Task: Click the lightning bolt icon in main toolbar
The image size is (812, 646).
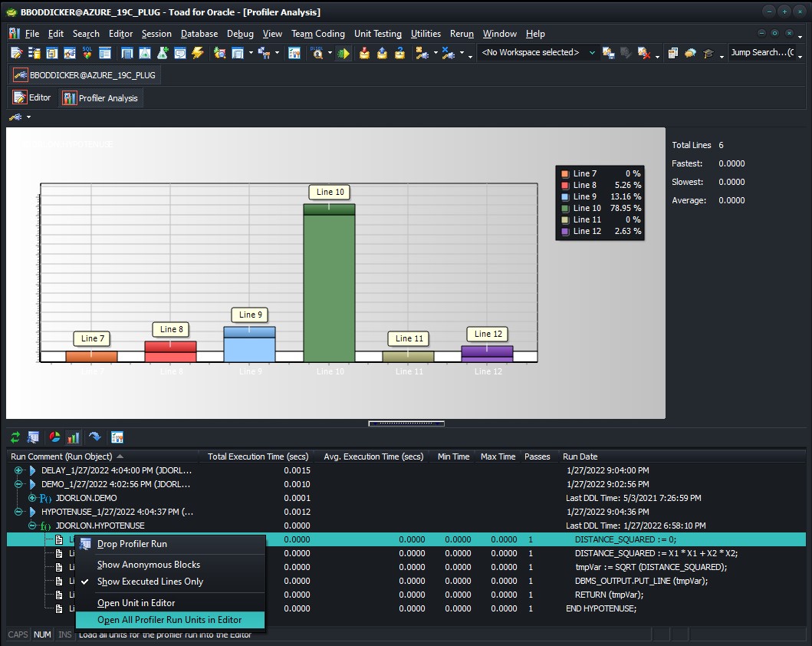Action: [x=198, y=53]
